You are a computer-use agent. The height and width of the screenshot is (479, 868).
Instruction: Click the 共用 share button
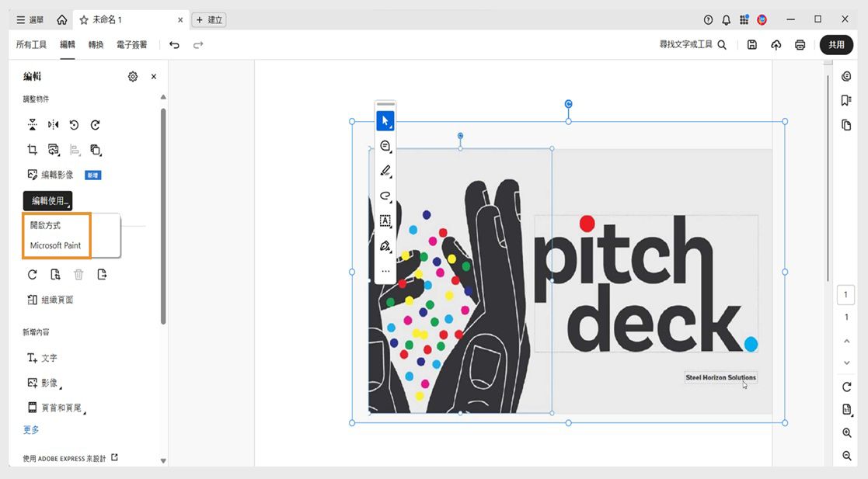[836, 45]
